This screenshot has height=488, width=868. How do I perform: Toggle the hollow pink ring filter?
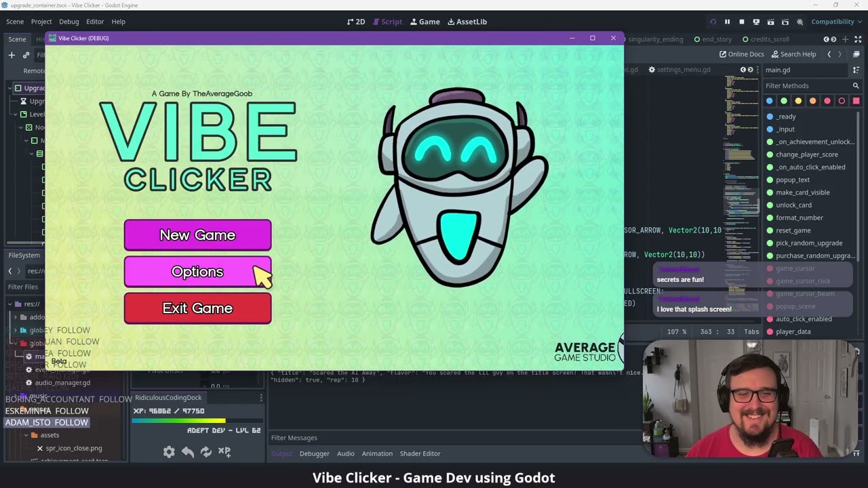pyautogui.click(x=842, y=101)
